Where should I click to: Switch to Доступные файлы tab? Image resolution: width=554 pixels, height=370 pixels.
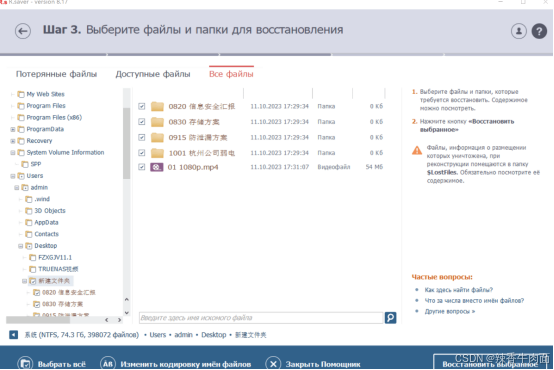tap(153, 74)
